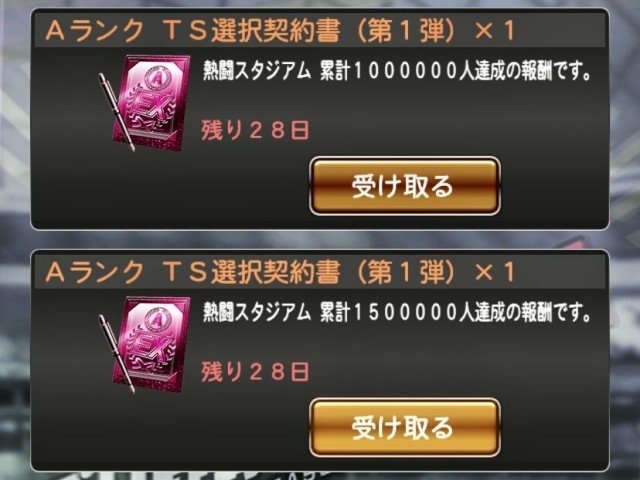Tap the A badge on second contract icon

[x=158, y=320]
